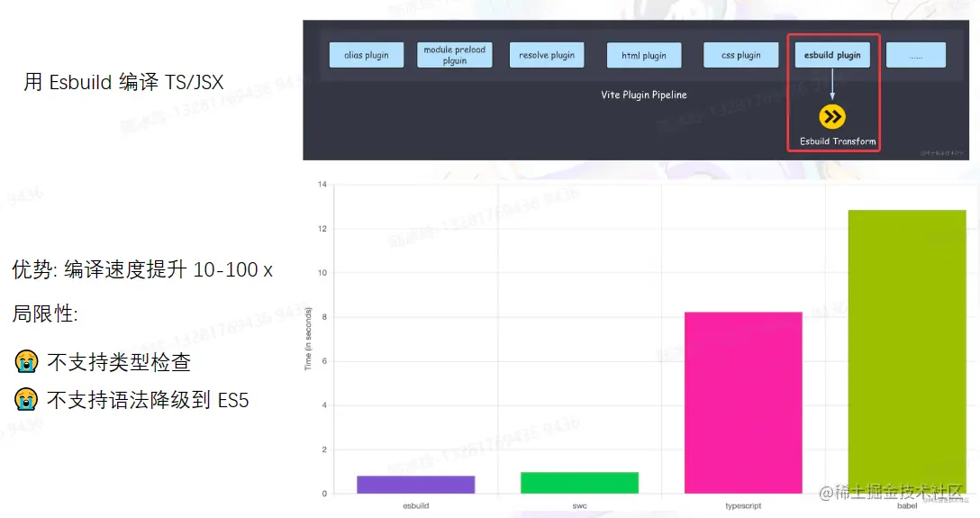
Task: Click the text 不支持语法降级到 ES5
Action: point(148,400)
